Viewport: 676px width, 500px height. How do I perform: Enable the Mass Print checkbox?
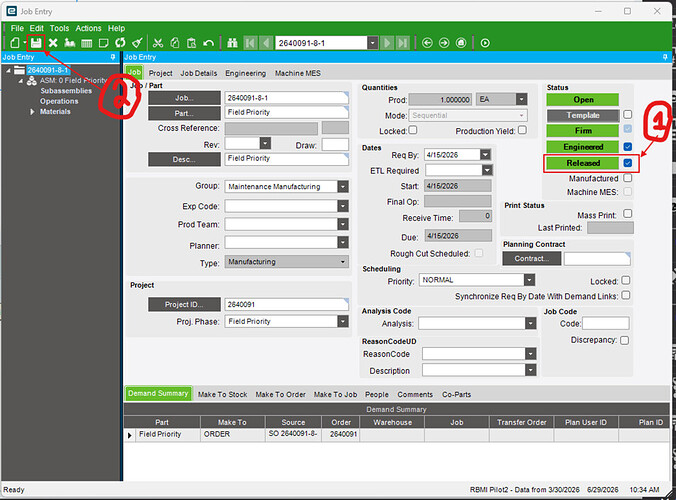(x=628, y=213)
